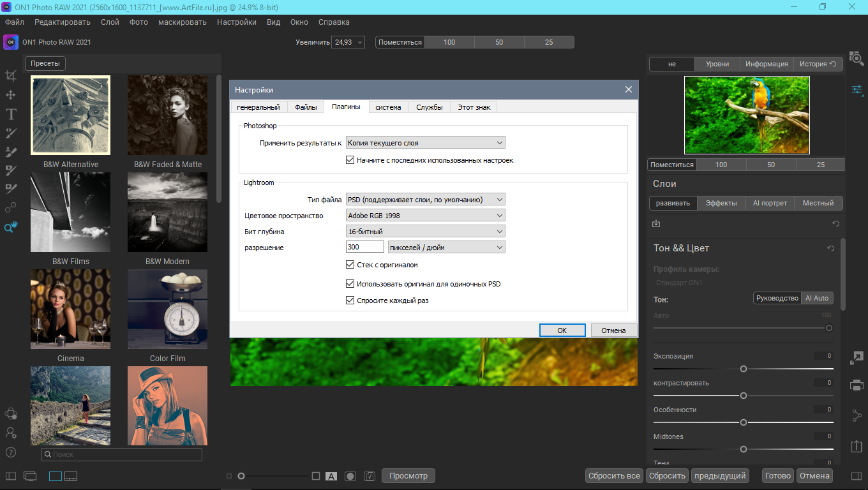The width and height of the screenshot is (868, 490).
Task: Switch to the 'система' tab
Action: [388, 107]
